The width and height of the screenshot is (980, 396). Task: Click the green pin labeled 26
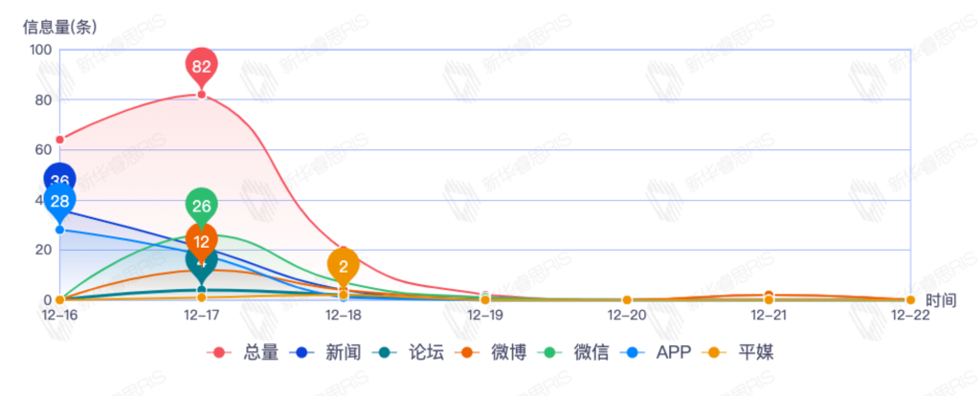(201, 205)
